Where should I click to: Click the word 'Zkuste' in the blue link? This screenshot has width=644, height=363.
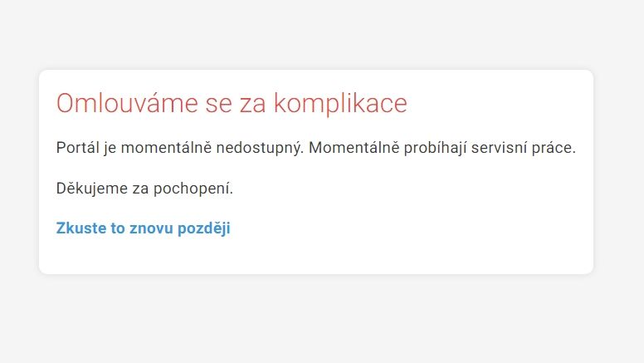[x=80, y=228]
